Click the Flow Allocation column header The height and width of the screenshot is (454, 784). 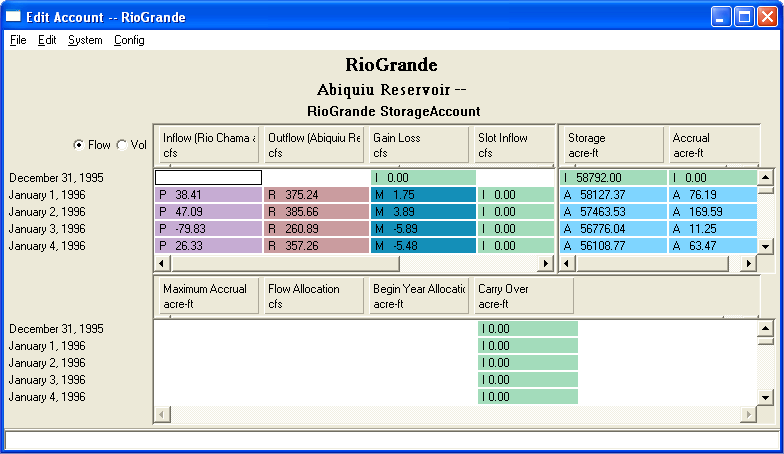click(314, 296)
